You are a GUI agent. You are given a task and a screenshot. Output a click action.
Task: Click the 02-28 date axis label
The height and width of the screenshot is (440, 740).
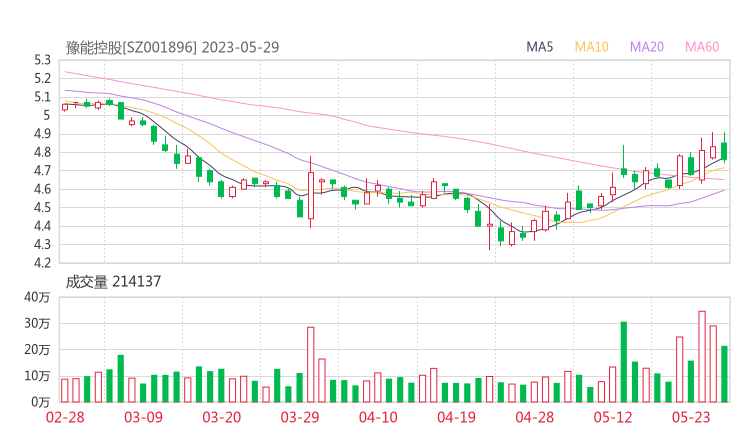65,417
